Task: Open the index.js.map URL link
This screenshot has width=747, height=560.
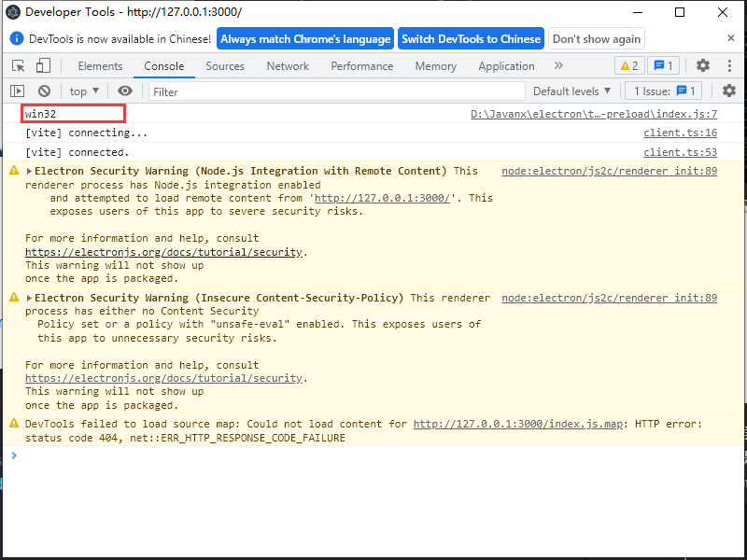Action: pos(518,424)
